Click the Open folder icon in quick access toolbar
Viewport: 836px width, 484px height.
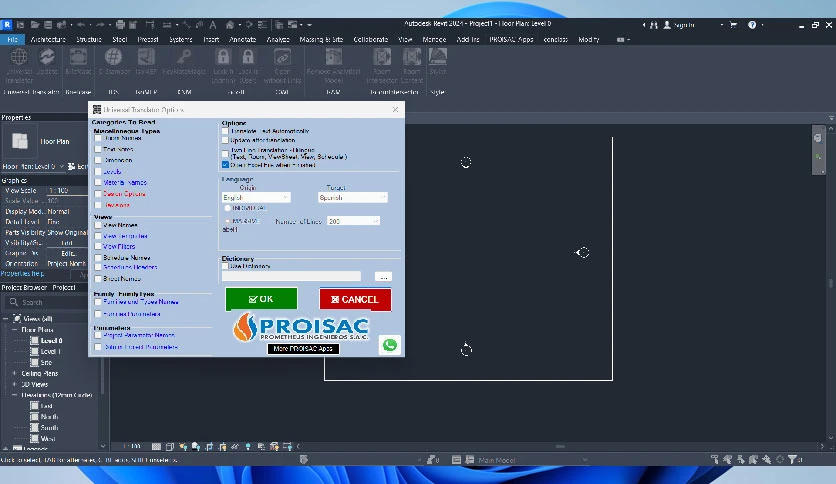tap(35, 25)
